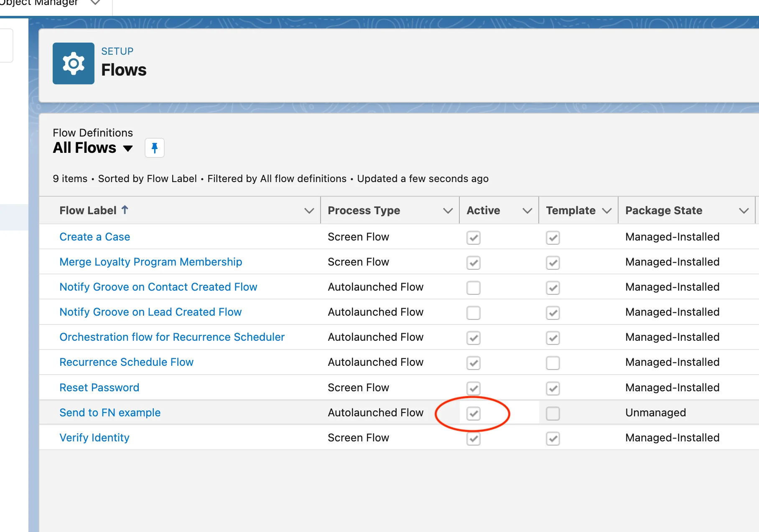The width and height of the screenshot is (759, 532).
Task: Open the Object Manager tab dropdown chevron
Action: (x=95, y=3)
